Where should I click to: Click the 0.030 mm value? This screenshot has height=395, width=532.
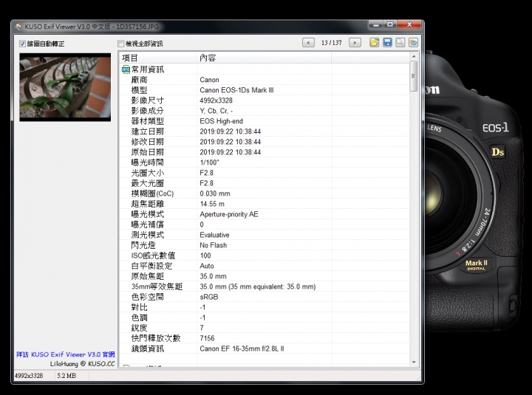tap(215, 193)
